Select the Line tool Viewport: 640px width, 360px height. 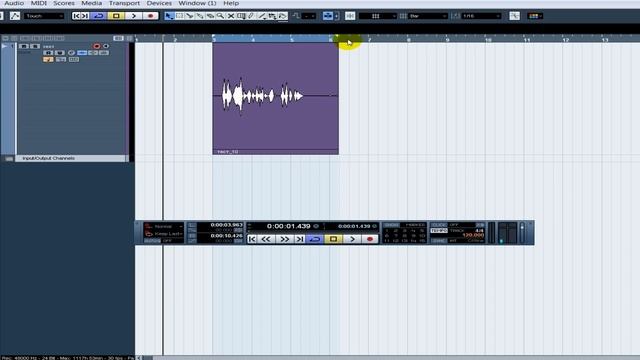(262, 16)
